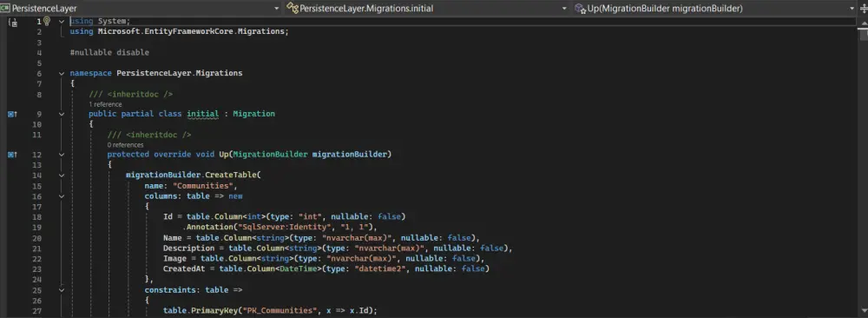Open the PersistenceLayer project dropdown arrow
The width and height of the screenshot is (868, 318).
[277, 9]
